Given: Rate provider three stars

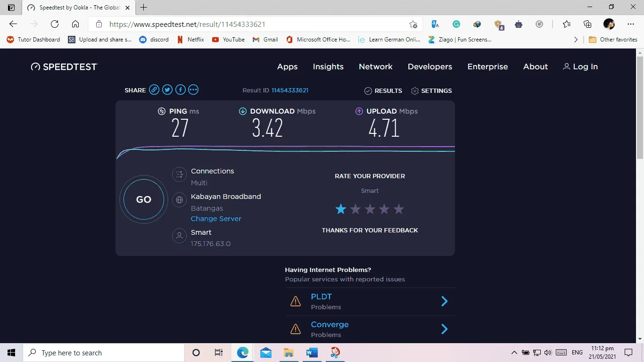Looking at the screenshot, I should [x=370, y=209].
